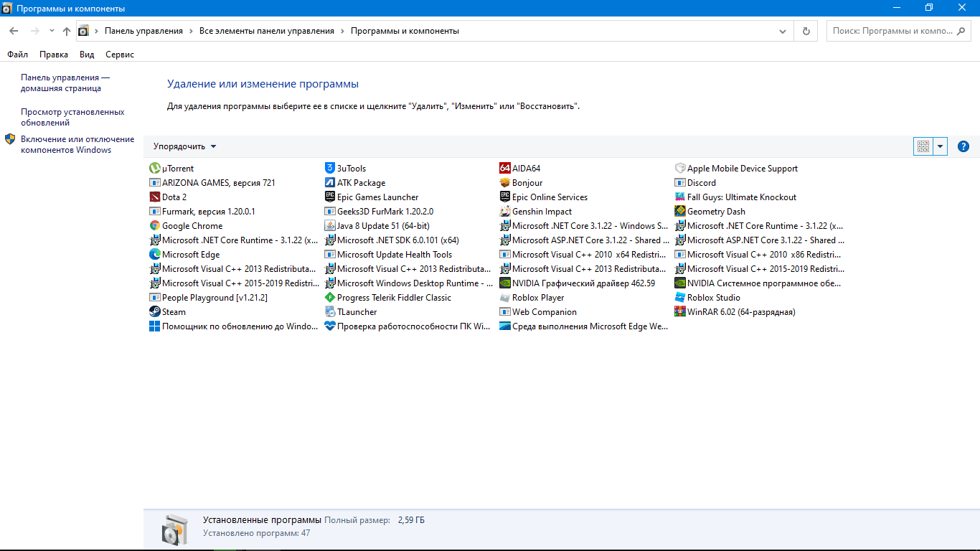Click the Панель управления breadcrumb

tap(143, 31)
